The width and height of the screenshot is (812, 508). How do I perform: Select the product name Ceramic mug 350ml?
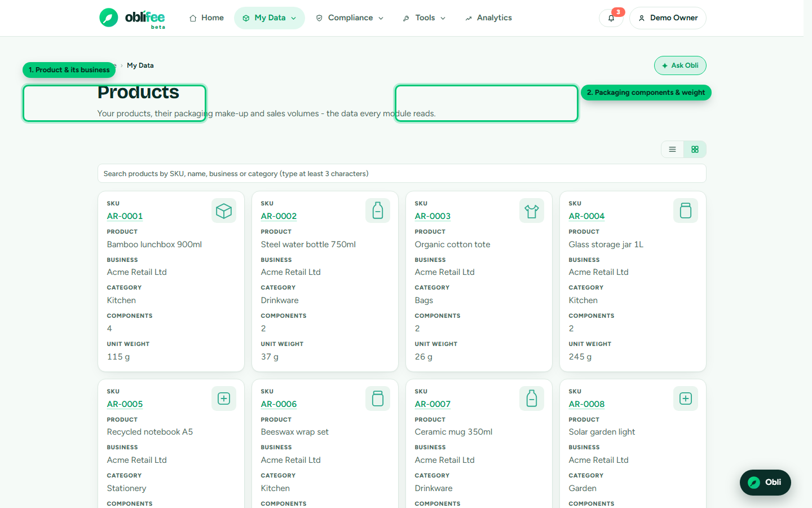[x=453, y=432]
